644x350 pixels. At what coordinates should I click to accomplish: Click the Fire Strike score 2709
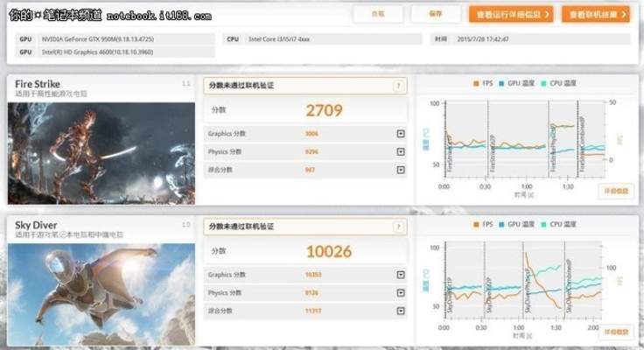(x=324, y=110)
